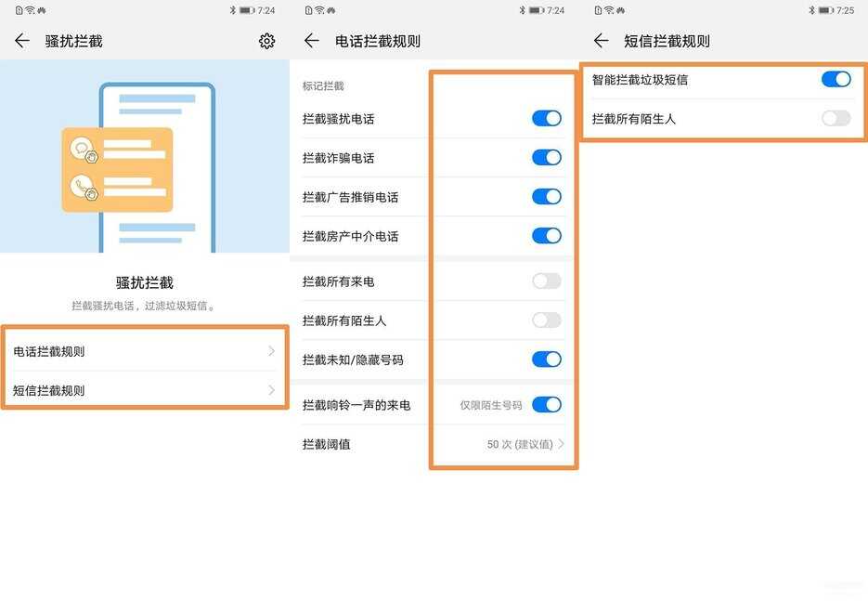The image size is (868, 601).
Task: Open 短信拦截规则 chevron
Action: coord(271,390)
